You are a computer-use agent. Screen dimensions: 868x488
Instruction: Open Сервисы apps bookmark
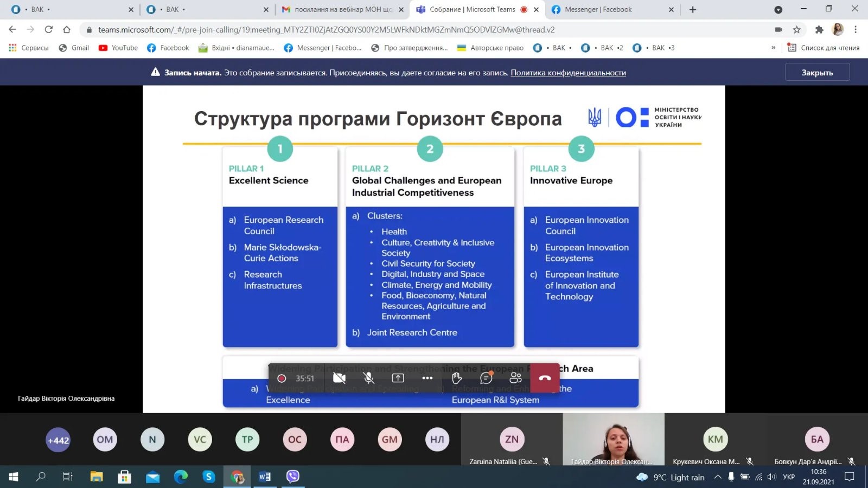pos(29,48)
